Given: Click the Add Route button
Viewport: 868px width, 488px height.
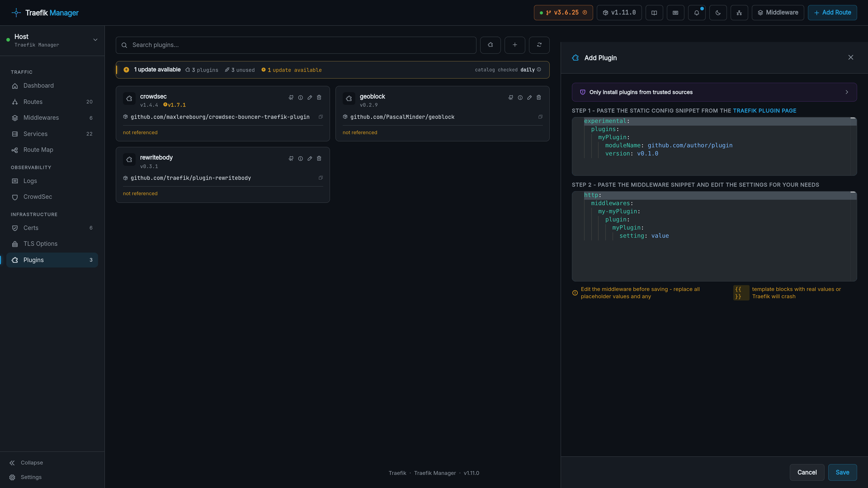Looking at the screenshot, I should (832, 13).
